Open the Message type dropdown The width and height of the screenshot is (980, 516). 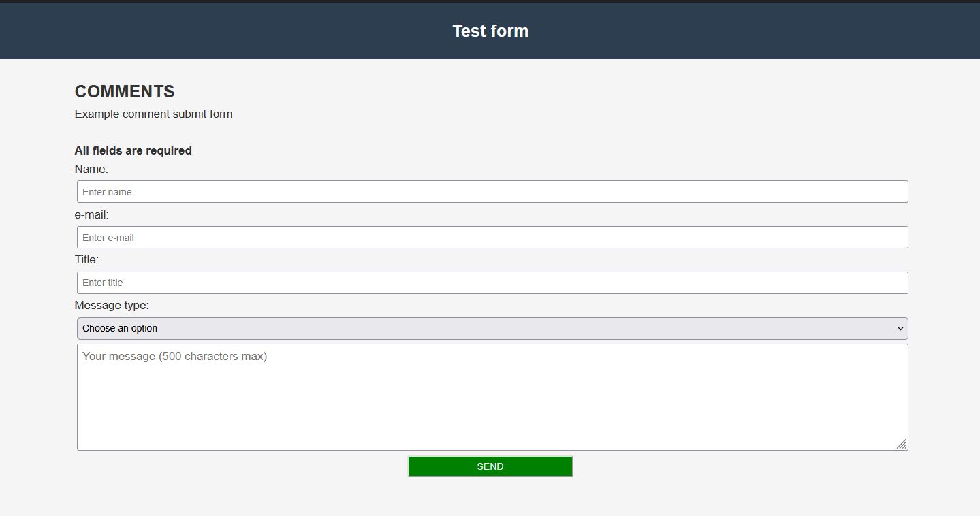pos(492,328)
